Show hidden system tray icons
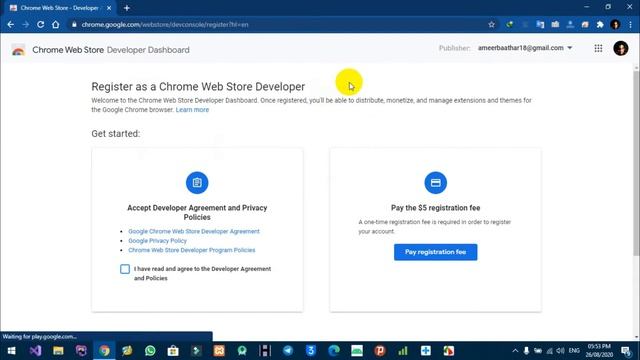Viewport: 640px width, 360px height. tap(515, 351)
